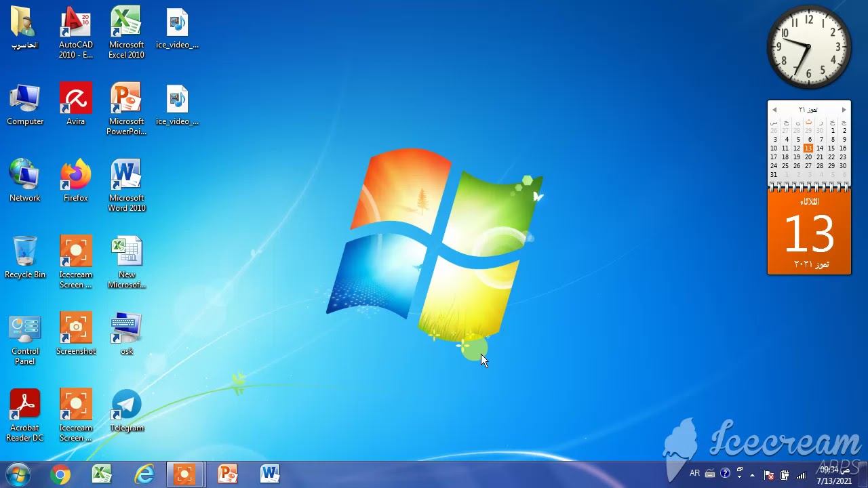This screenshot has width=868, height=488.
Task: Show hidden tray icons arrow
Action: (x=752, y=474)
